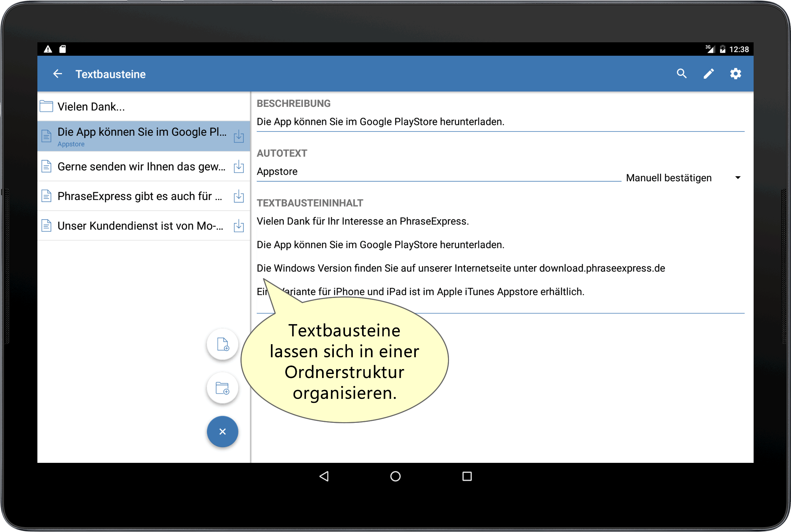Tap the Android home circle button
Screen dimensions: 791x532
tap(395, 476)
